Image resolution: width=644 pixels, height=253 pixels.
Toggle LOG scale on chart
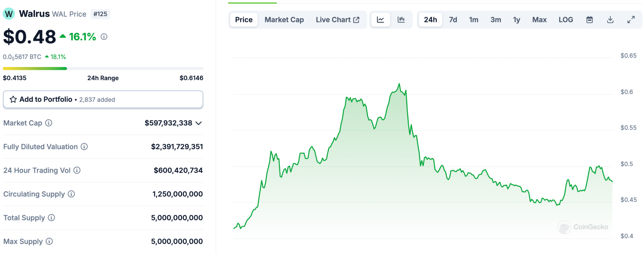tap(566, 20)
